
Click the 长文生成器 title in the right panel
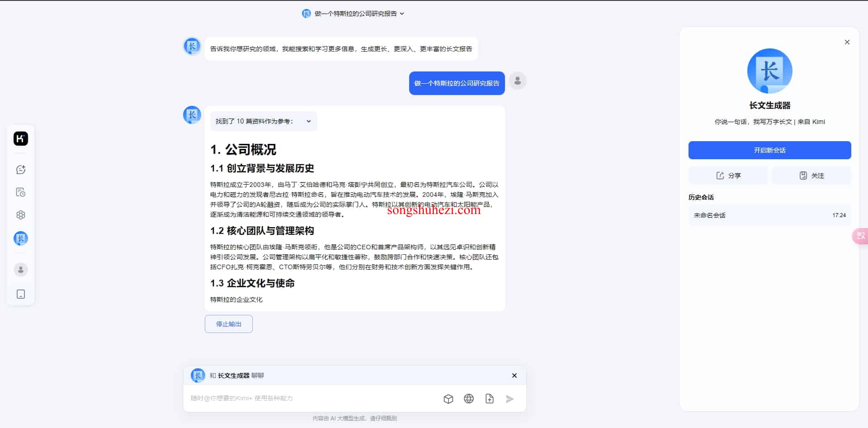click(769, 105)
